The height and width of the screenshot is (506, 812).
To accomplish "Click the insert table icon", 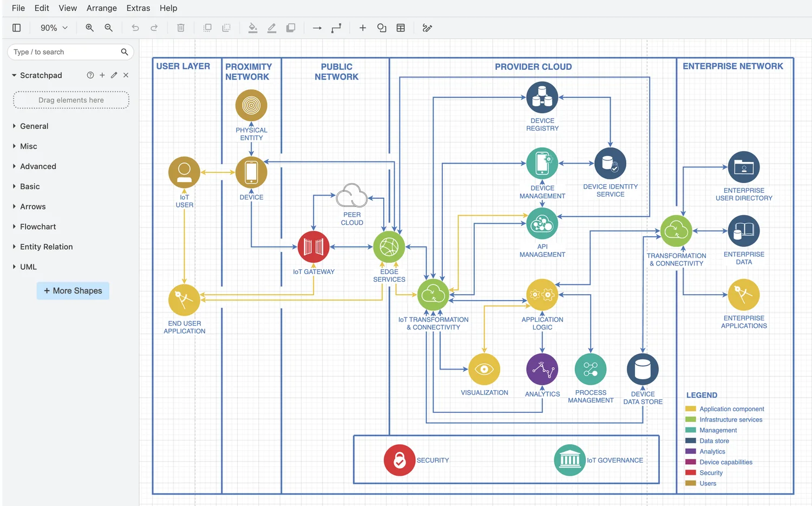I will pyautogui.click(x=401, y=28).
